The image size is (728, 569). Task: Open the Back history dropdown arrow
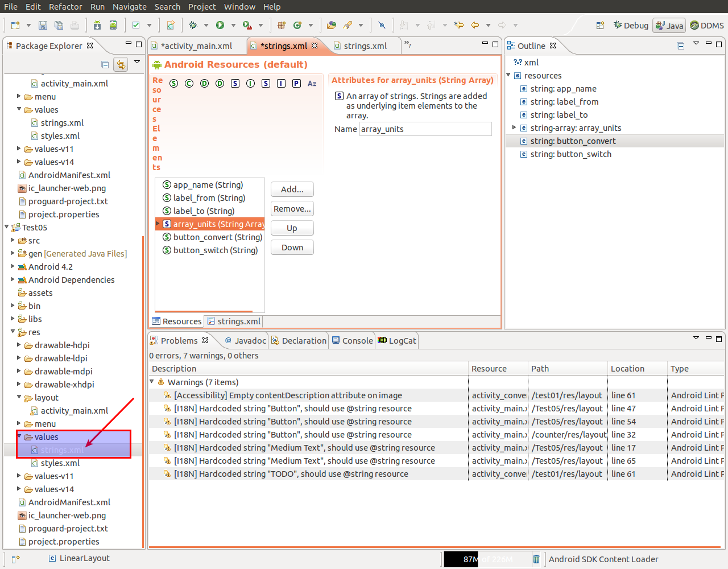tap(488, 25)
